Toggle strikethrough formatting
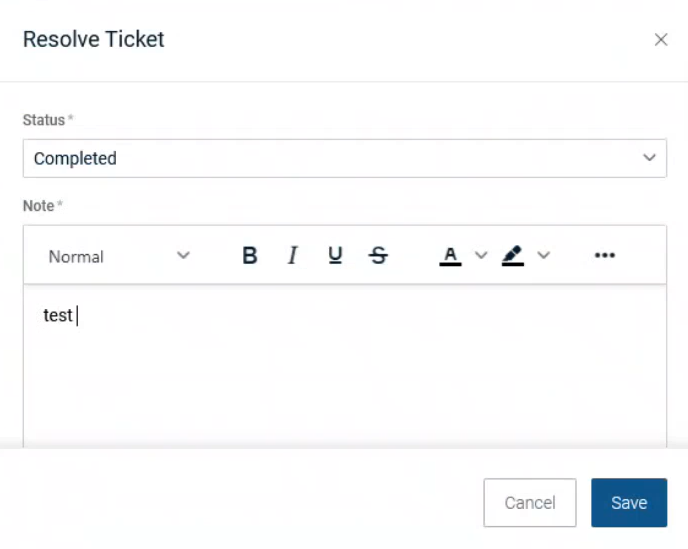The height and width of the screenshot is (549, 688). coord(378,256)
